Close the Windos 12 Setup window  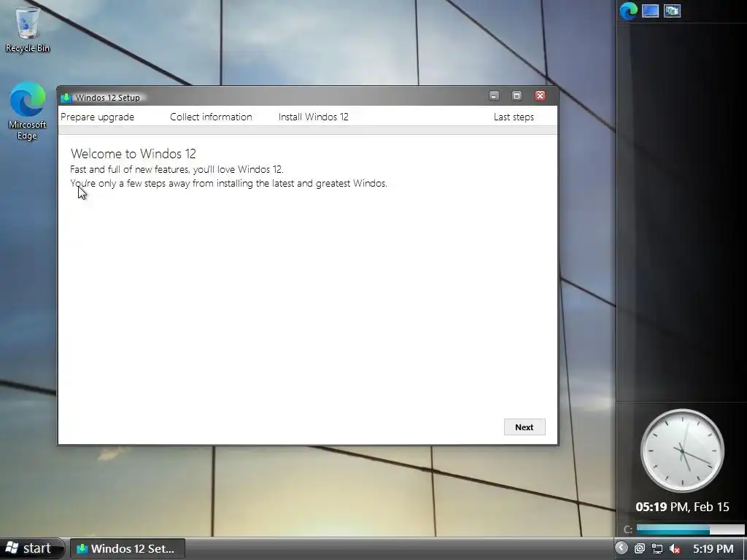(x=541, y=96)
